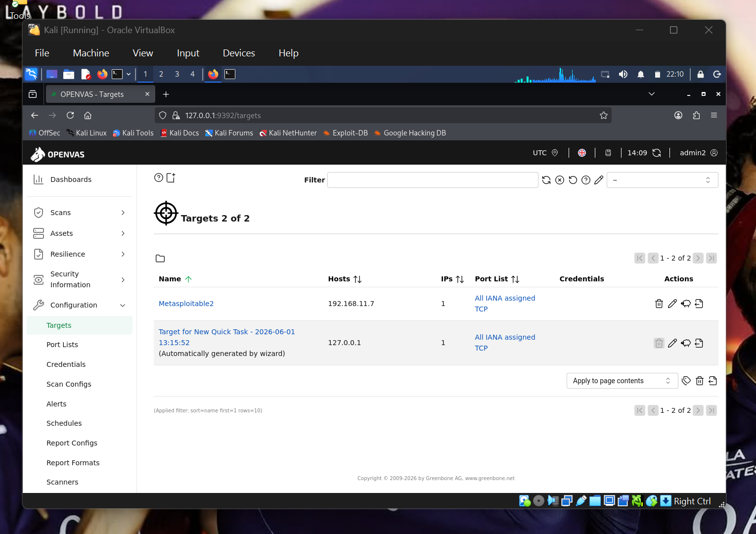The height and width of the screenshot is (534, 756).
Task: Open the Apply to page contents dropdown
Action: [x=622, y=381]
